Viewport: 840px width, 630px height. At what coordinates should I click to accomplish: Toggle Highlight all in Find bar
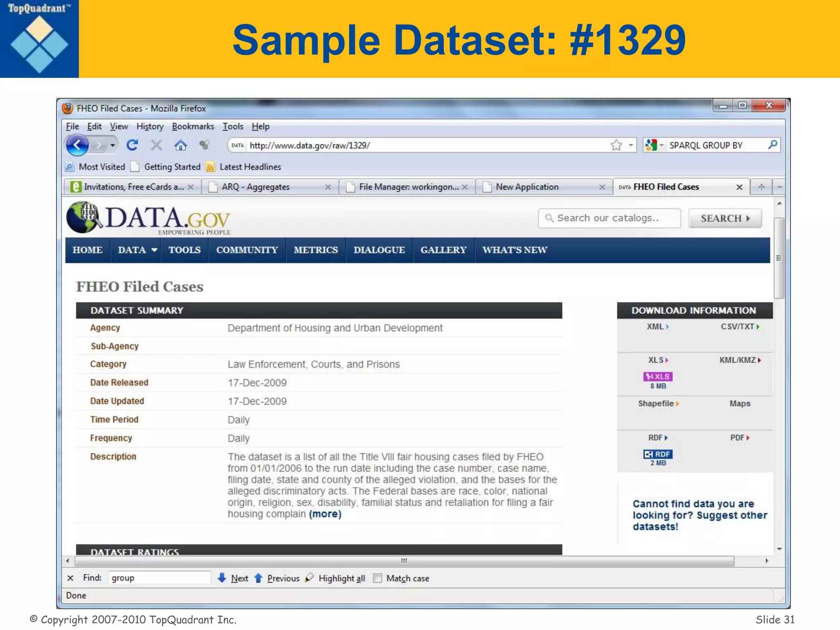coord(335,578)
